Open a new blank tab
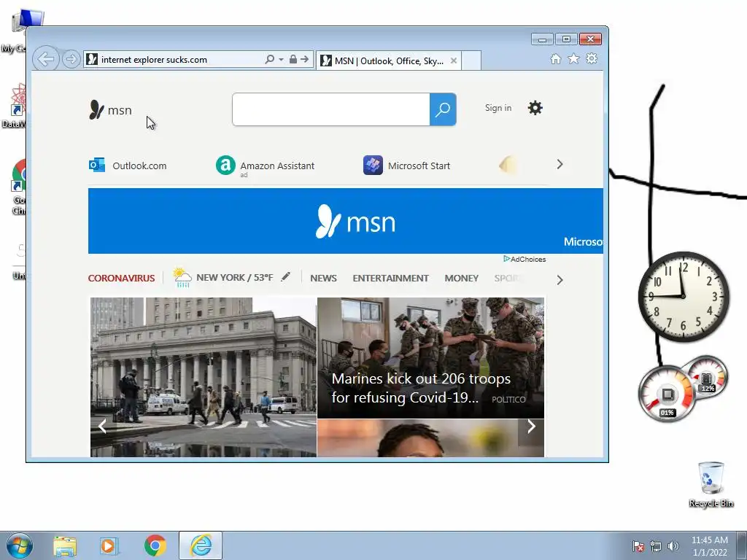The width and height of the screenshot is (747, 560). [471, 61]
